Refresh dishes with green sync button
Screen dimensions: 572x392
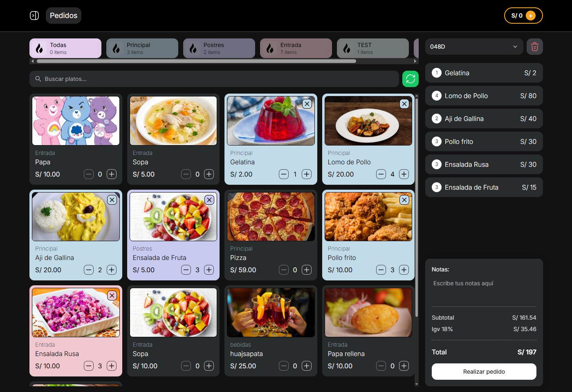coord(410,79)
